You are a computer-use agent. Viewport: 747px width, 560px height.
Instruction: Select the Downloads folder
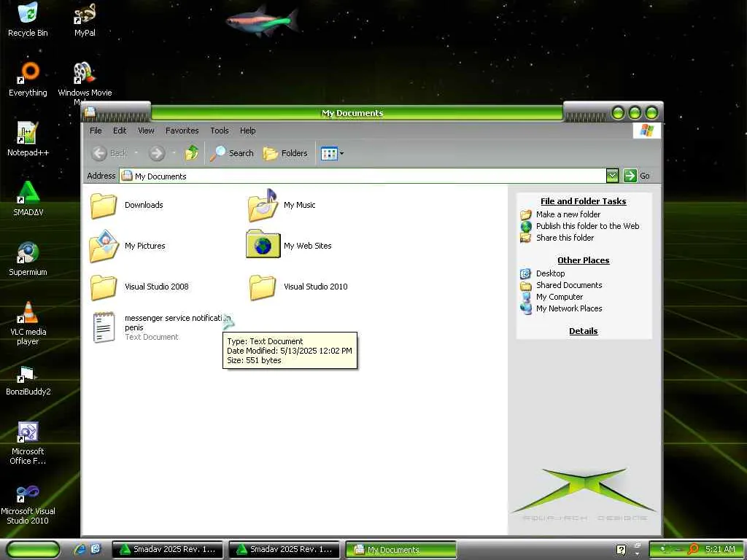(x=127, y=205)
